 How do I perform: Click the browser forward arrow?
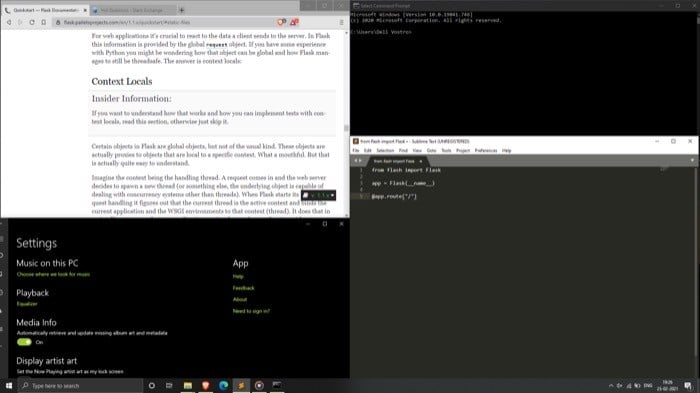click(20, 22)
